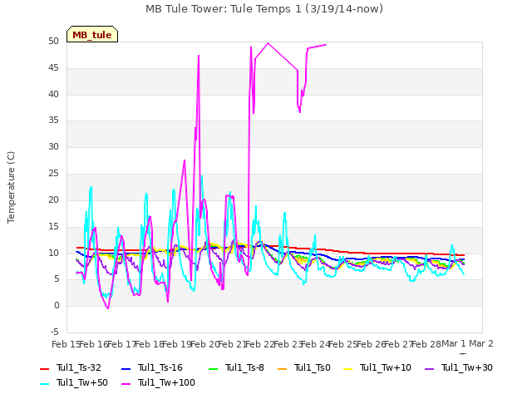
Task: Click the magenta peak near 50 degrees
Action: [268, 43]
